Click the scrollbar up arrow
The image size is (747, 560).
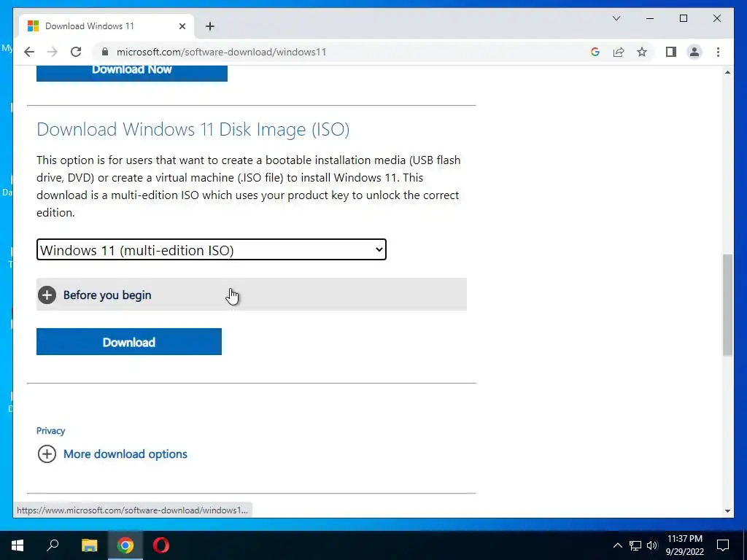727,72
